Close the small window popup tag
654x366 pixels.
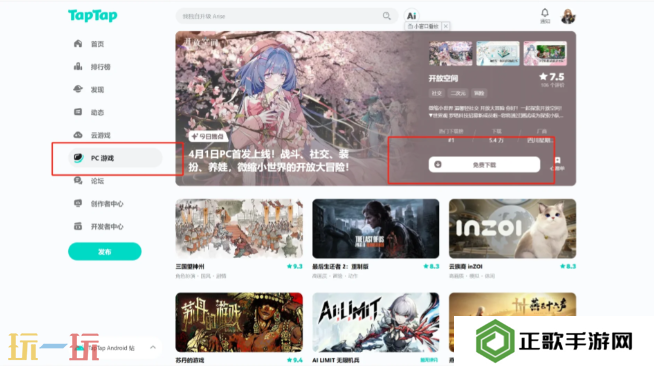pos(446,26)
